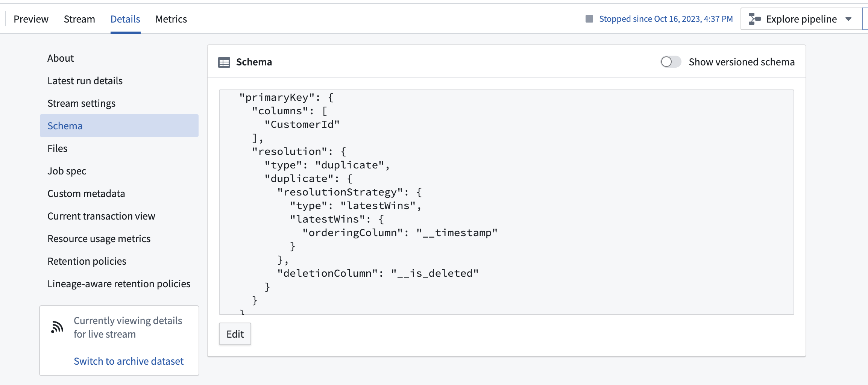Open Latest run details section
The height and width of the screenshot is (385, 868).
point(85,80)
